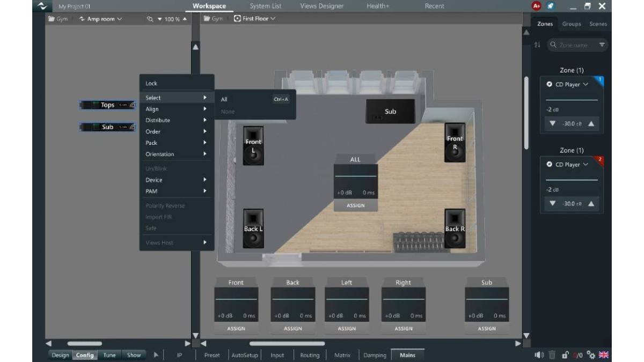The image size is (644, 362).
Task: Click in the Zone name search field
Action: (x=577, y=45)
